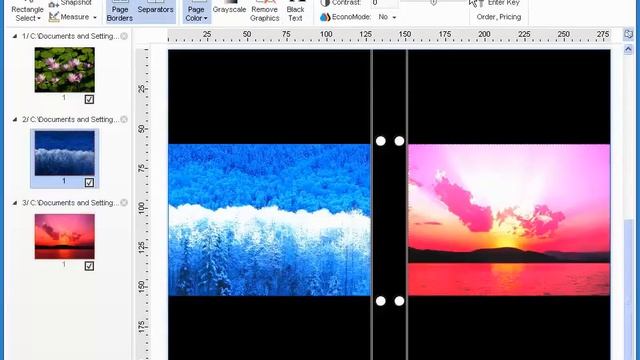640x360 pixels.
Task: Click Remove Graphics
Action: coord(264,11)
